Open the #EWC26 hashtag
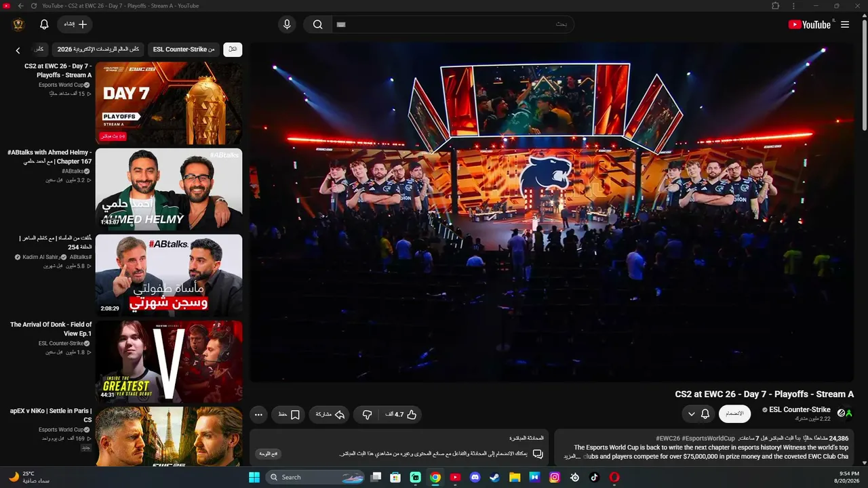Image resolution: width=868 pixels, height=488 pixels. pos(668,438)
